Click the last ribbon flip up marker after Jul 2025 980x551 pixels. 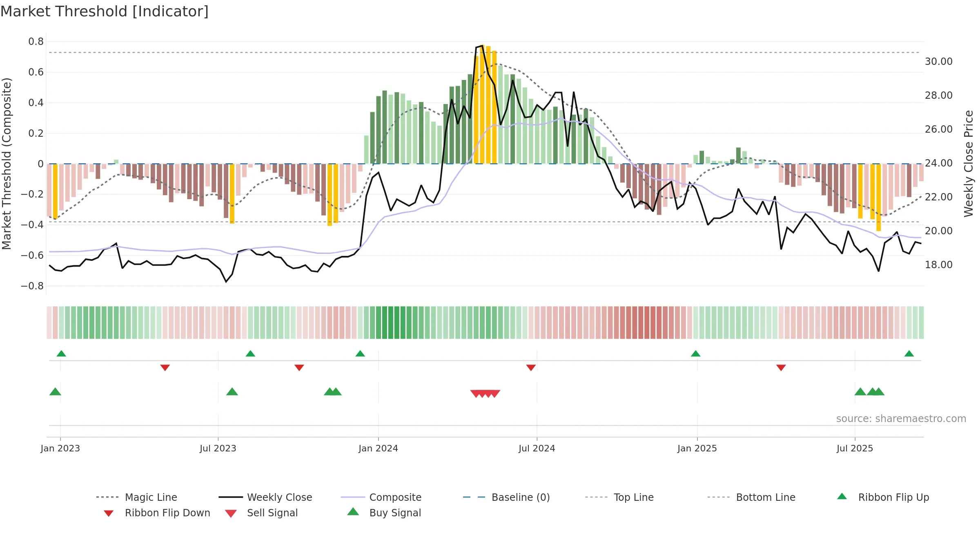click(x=909, y=353)
